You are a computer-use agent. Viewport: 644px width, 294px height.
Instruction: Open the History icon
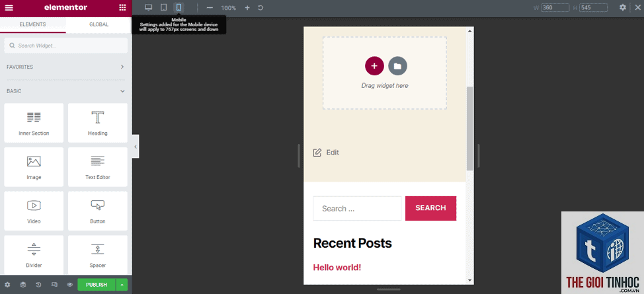pyautogui.click(x=38, y=285)
